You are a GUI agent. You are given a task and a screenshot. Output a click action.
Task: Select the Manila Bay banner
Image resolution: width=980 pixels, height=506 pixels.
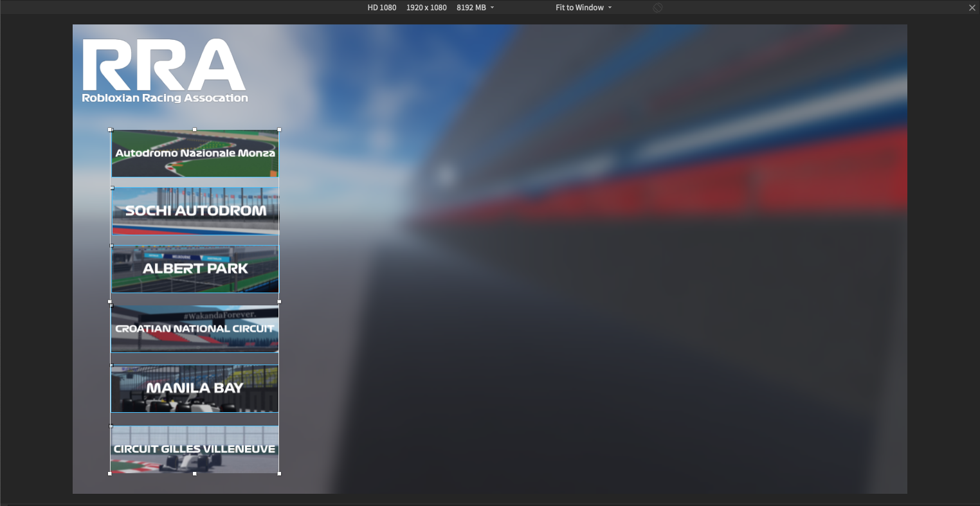click(195, 388)
